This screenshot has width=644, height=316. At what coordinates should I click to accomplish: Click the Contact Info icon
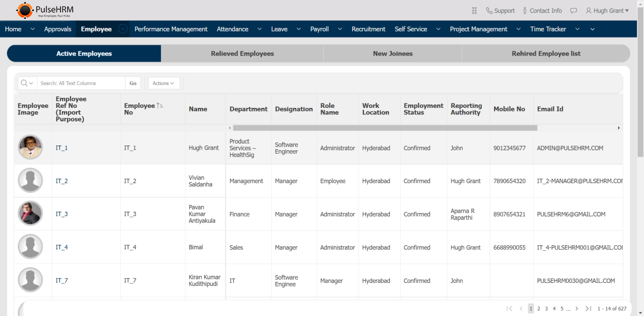pyautogui.click(x=525, y=11)
